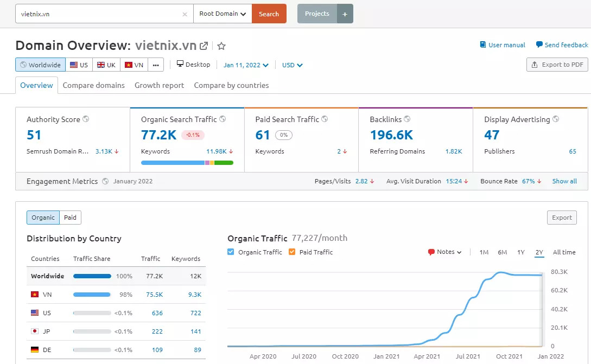This screenshot has width=591, height=364.
Task: Open JP traffic value 222
Action: click(157, 331)
